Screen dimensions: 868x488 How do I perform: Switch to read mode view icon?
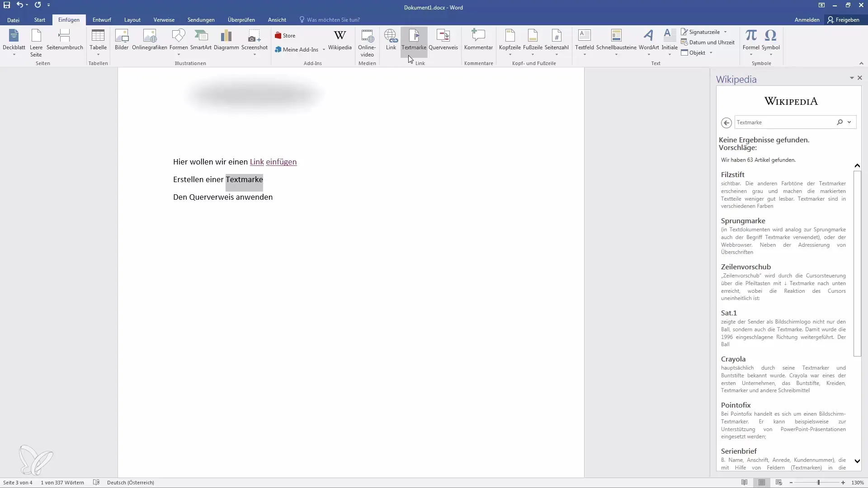point(744,483)
